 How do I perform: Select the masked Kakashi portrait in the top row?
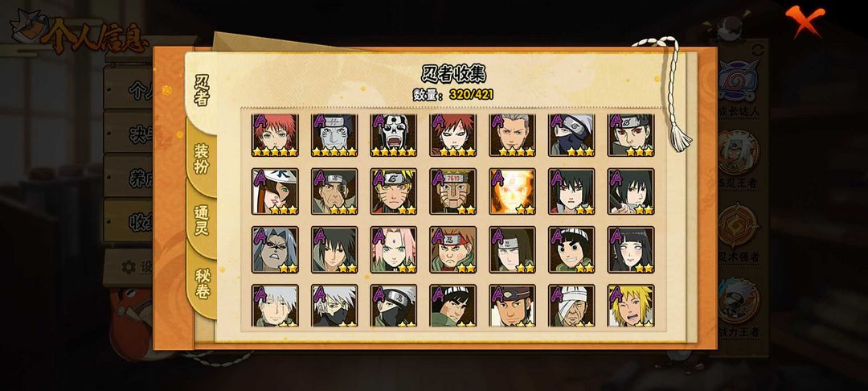[x=571, y=134]
